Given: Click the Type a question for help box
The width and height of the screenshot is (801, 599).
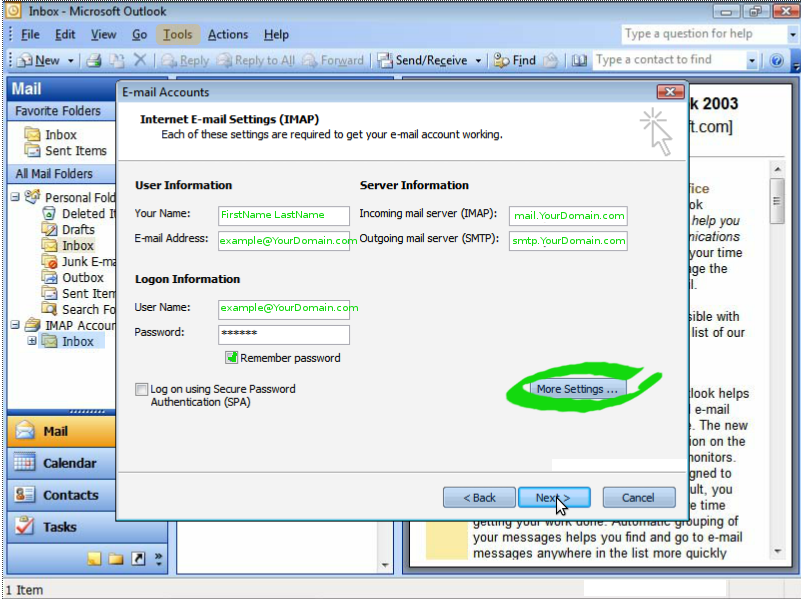Looking at the screenshot, I should click(704, 34).
